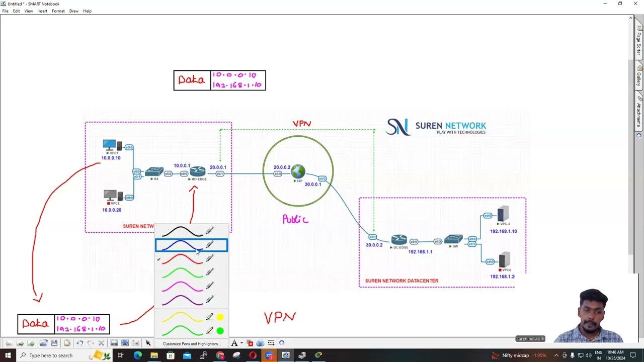Open the File menu
The image size is (644, 362).
[5, 11]
